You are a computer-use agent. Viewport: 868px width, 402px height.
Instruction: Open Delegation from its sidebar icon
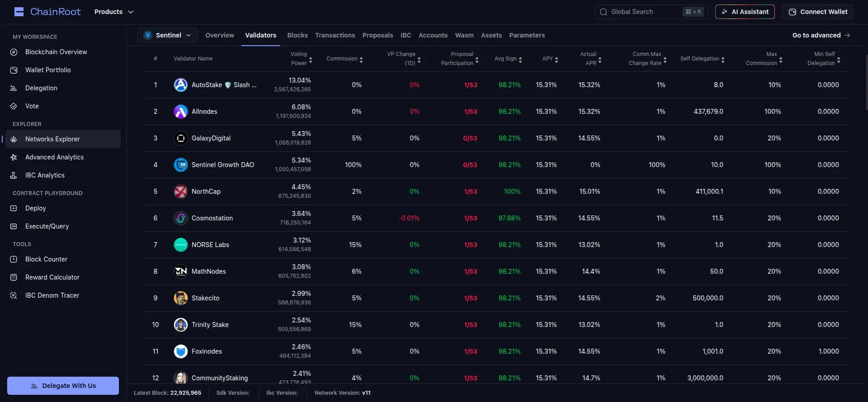click(x=14, y=88)
